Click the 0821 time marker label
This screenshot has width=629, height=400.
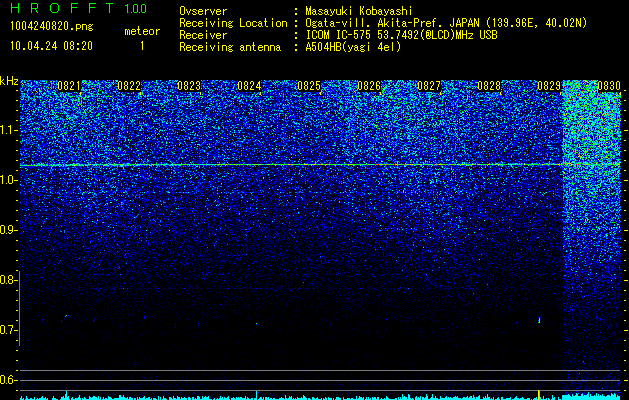[69, 86]
